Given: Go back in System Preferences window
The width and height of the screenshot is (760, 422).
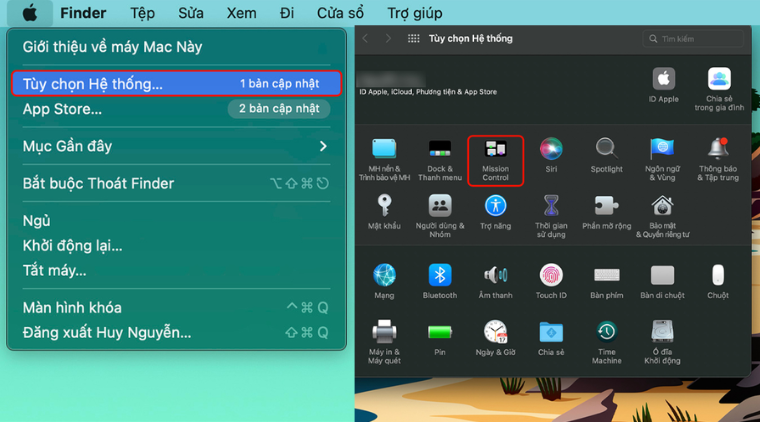Looking at the screenshot, I should (365, 39).
